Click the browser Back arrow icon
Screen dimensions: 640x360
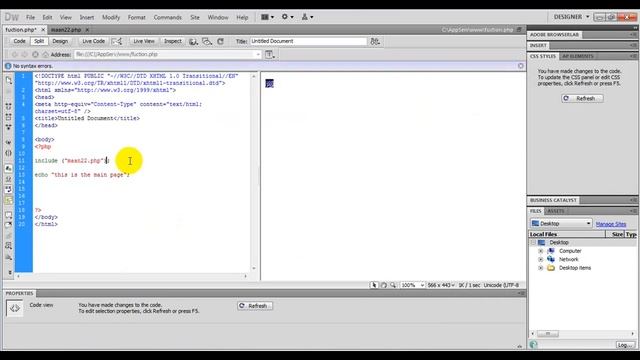pos(15,54)
